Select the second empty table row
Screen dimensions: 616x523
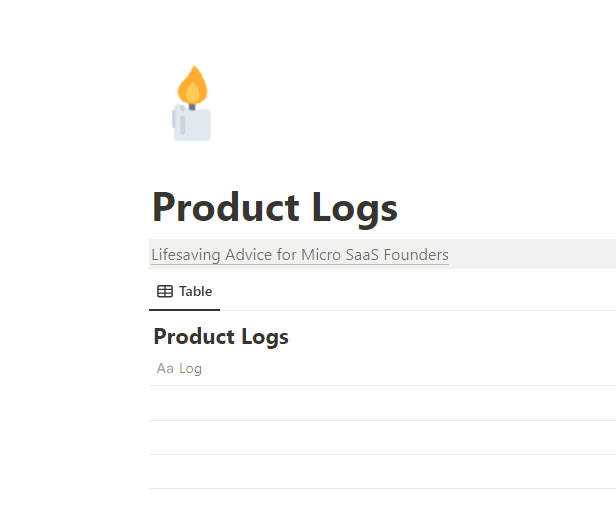click(380, 438)
